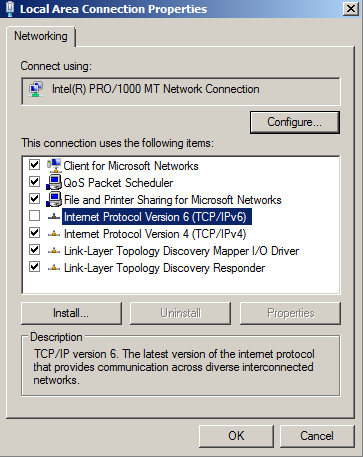Click the TCP/IPv4 protocol icon

coord(54,234)
